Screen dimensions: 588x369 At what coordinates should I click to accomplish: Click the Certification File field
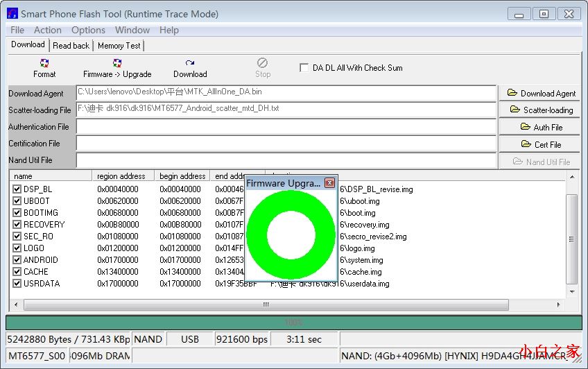(286, 144)
